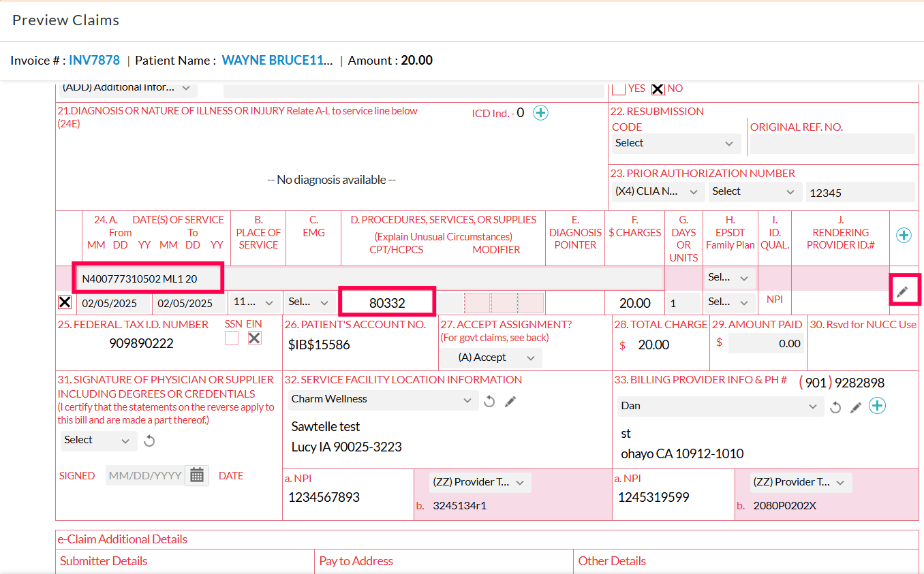Check the YES box in the insurance question
924x574 pixels.
[x=618, y=89]
